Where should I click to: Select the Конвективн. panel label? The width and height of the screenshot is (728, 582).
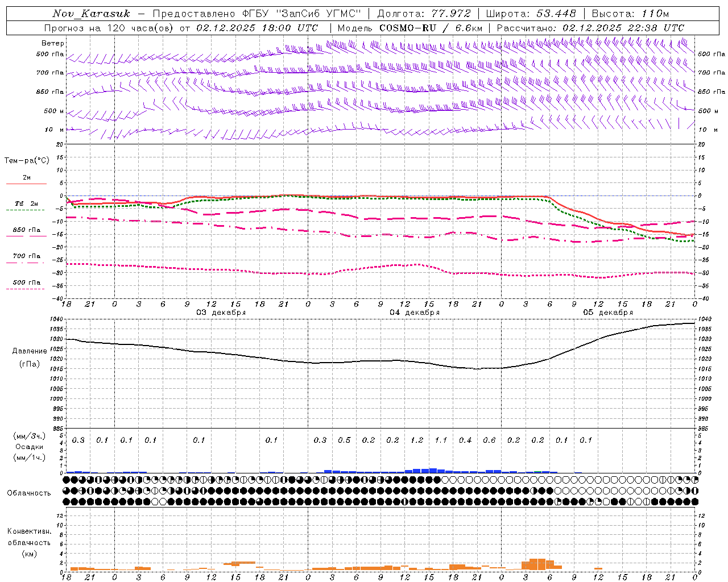(x=29, y=531)
